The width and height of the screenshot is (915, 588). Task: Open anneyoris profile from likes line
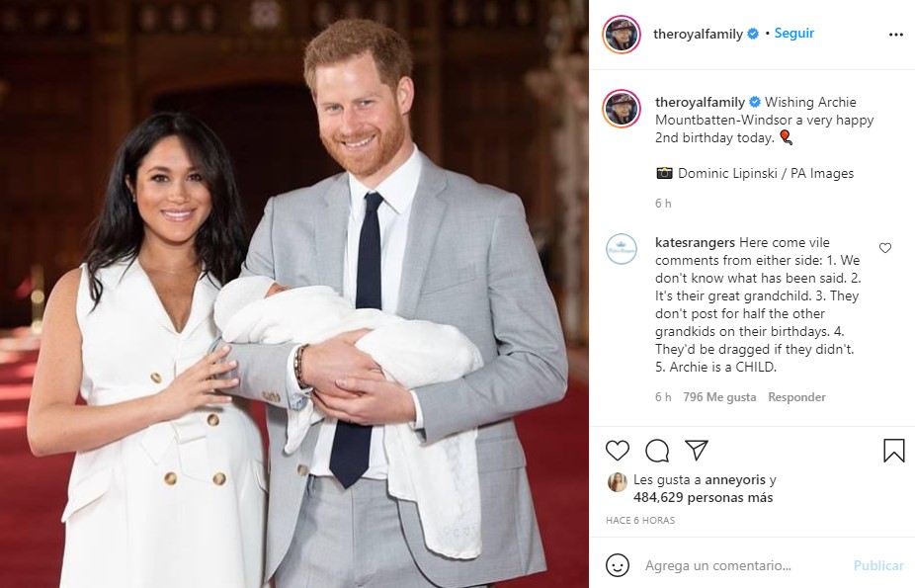pos(735,480)
